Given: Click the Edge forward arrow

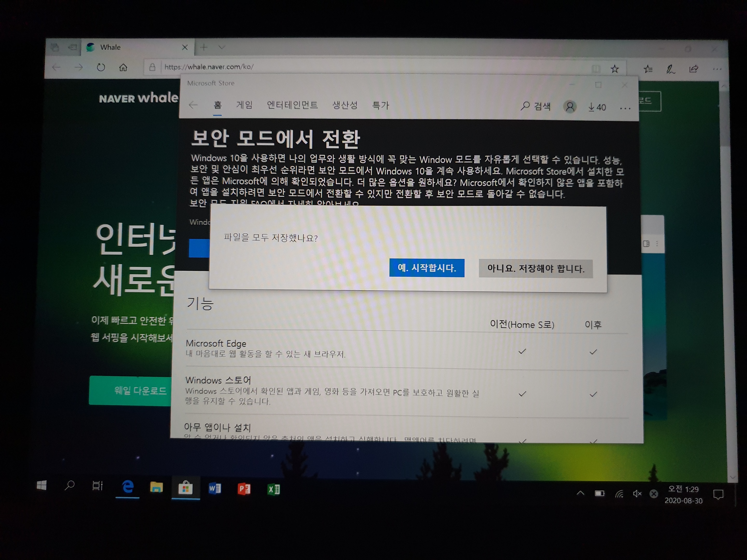Looking at the screenshot, I should tap(78, 67).
